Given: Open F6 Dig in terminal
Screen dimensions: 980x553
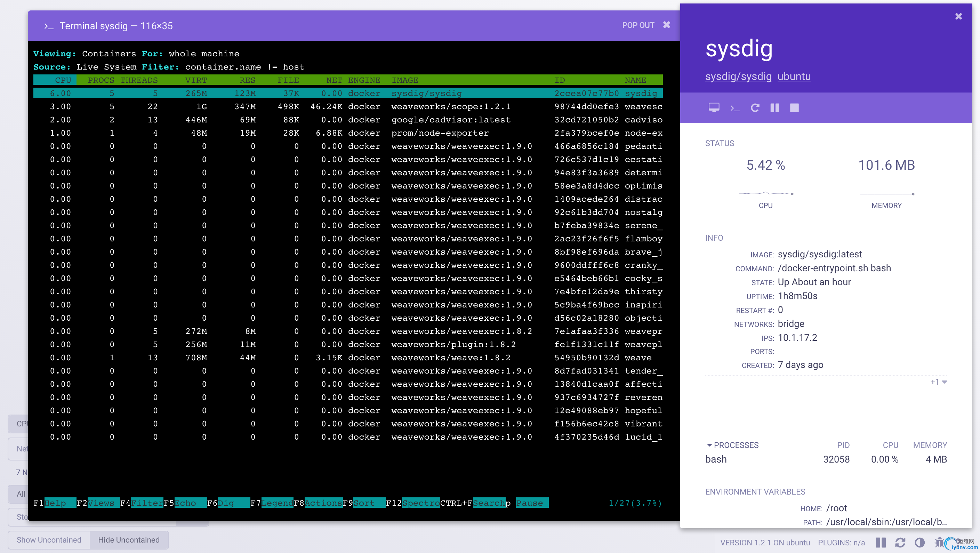Looking at the screenshot, I should click(228, 503).
